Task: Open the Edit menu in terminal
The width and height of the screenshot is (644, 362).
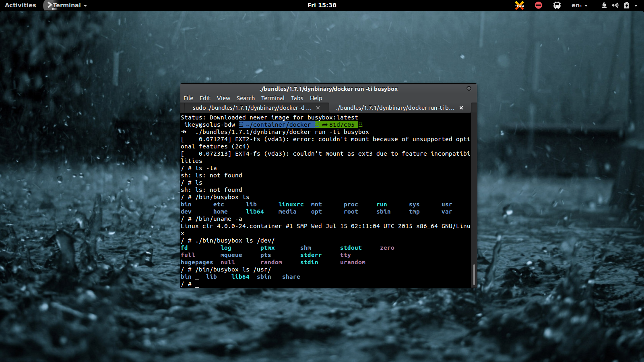Action: click(205, 98)
